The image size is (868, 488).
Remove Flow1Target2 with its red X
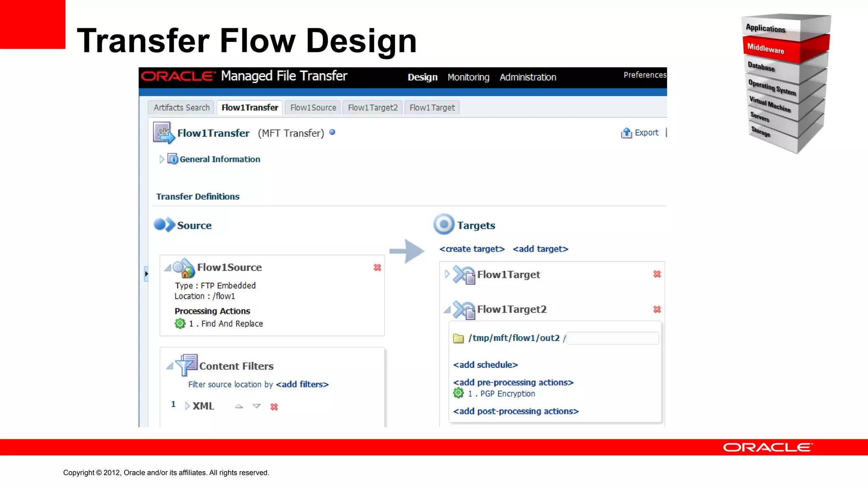click(x=657, y=309)
